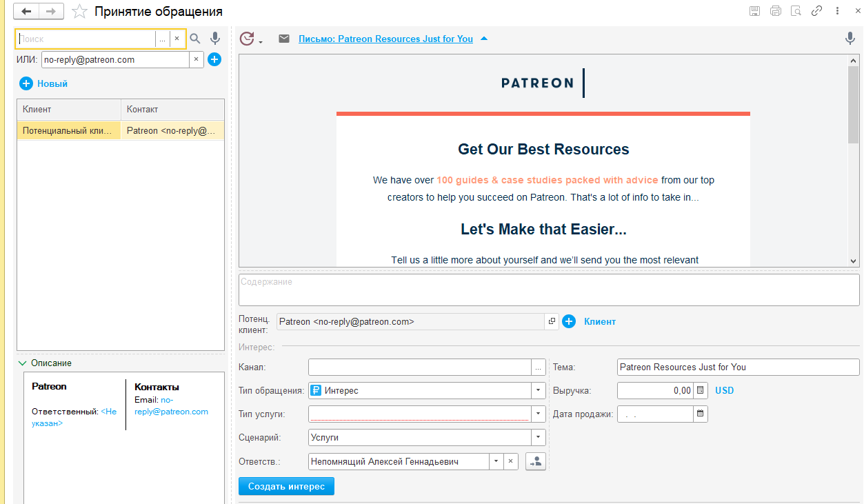
Task: Click microphone icon above the email preview
Action: 850,39
